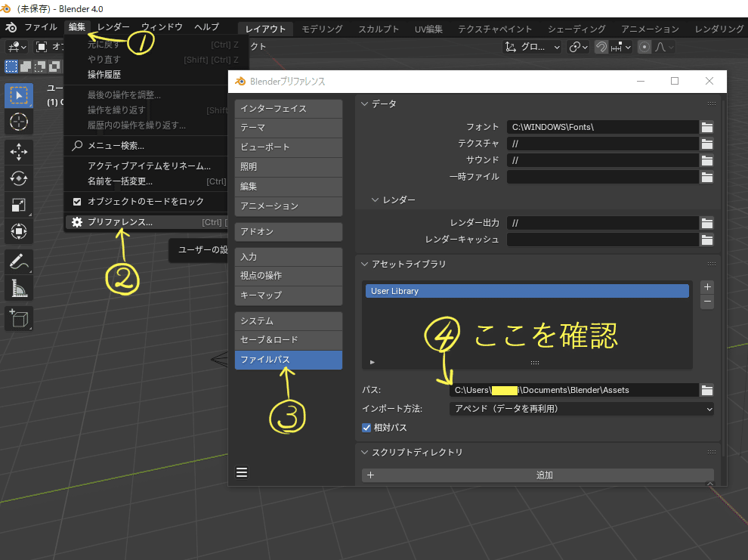Screen dimensions: 748x560
Task: Switch to the シェーディング workspace tab
Action: tap(576, 29)
